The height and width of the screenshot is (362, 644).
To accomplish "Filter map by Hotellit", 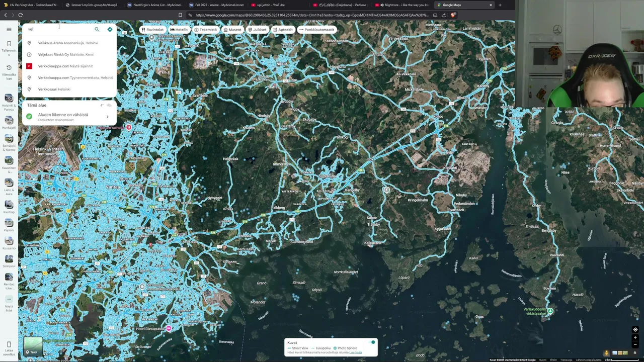I will coord(179,30).
